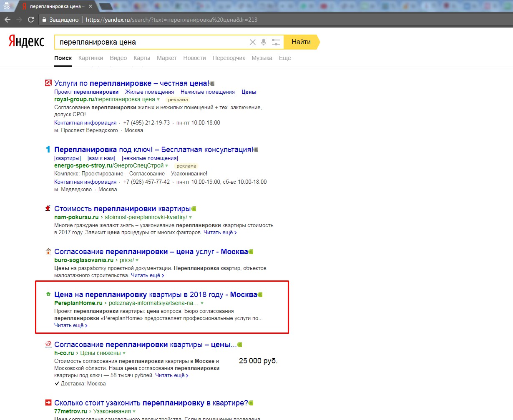Click green tag icon after 'квартиры – цены...'

239,345
